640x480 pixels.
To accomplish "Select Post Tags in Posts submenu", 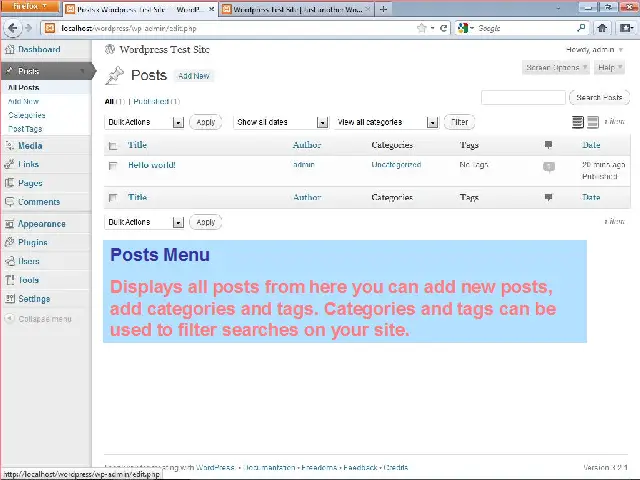I will click(25, 129).
